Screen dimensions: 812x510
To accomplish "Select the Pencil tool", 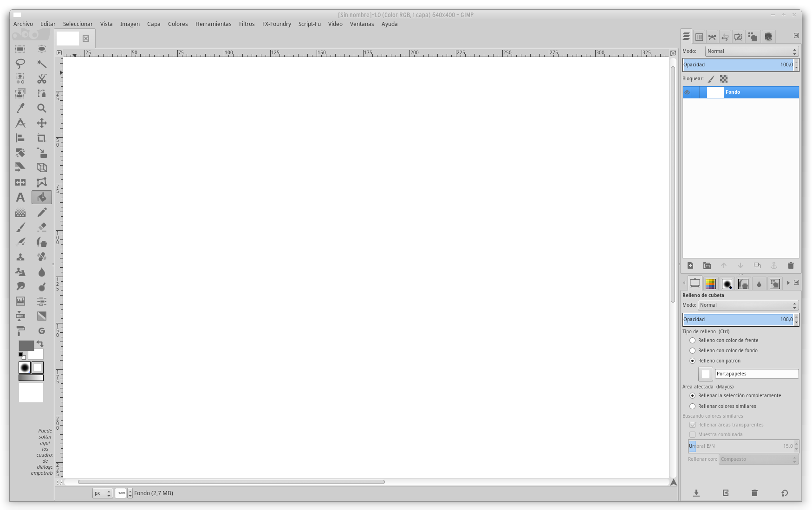I will (x=42, y=212).
